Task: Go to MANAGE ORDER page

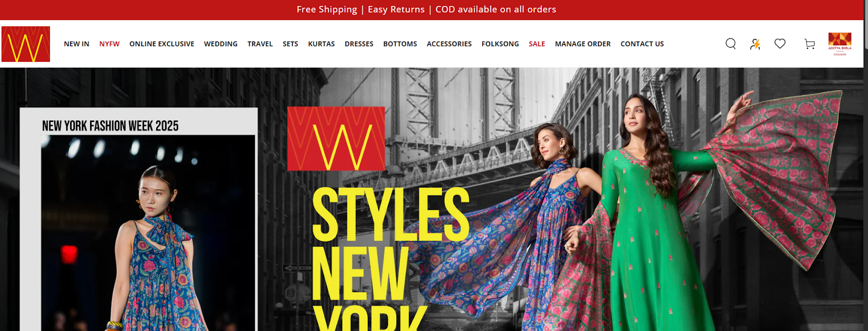Action: 583,44
